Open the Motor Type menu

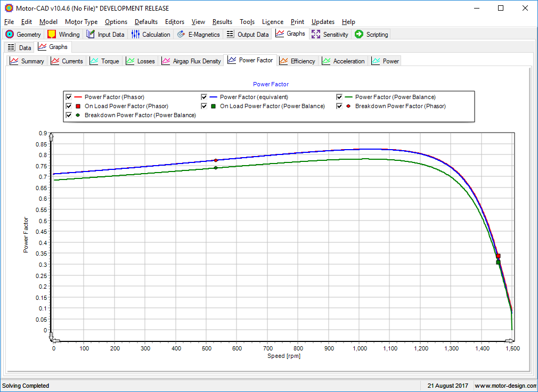[81, 22]
